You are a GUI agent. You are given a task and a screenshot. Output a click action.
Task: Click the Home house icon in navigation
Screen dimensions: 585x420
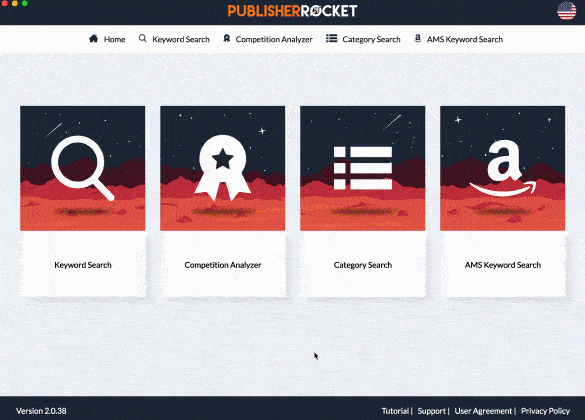[94, 38]
